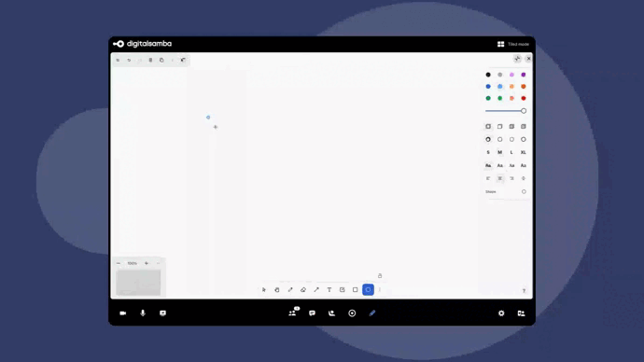This screenshot has width=644, height=362.
Task: Open the participants list icon
Action: point(292,313)
